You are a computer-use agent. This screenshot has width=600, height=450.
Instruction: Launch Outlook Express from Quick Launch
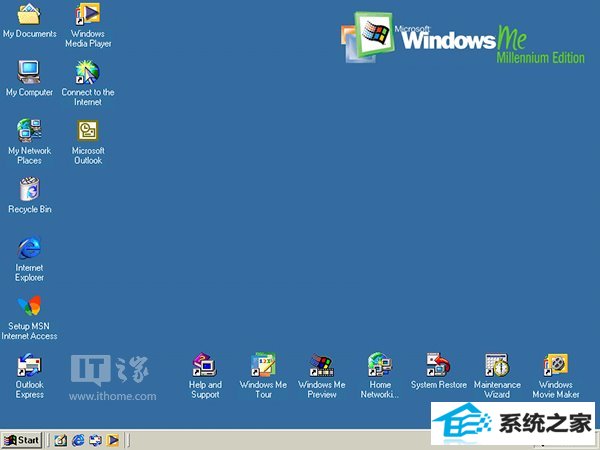click(96, 440)
